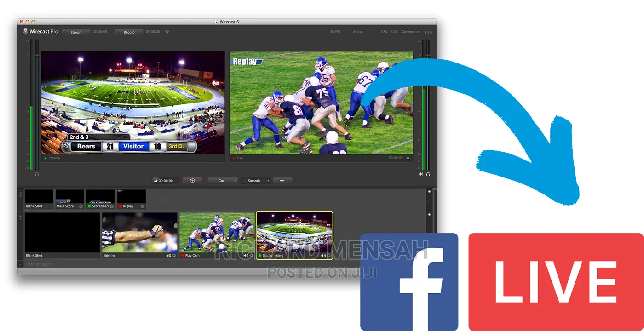Image resolution: width=644 pixels, height=331 pixels.
Task: Open output settings gear beside Record timer
Action: point(167,32)
